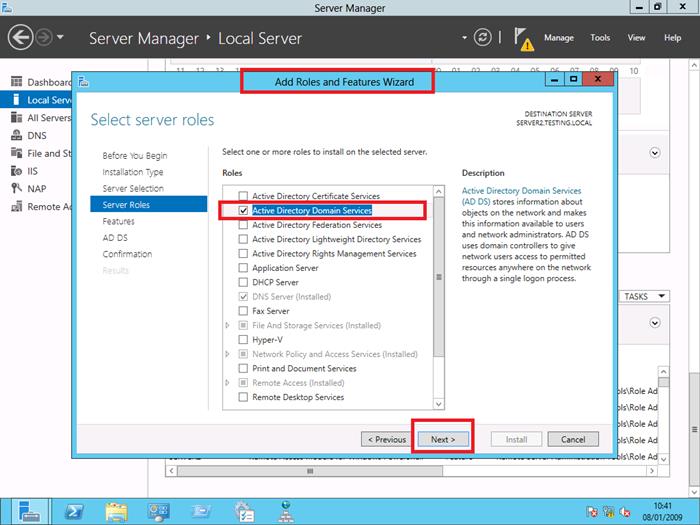The image size is (700, 525).
Task: Open Remote Access in the sidebar
Action: click(x=41, y=207)
